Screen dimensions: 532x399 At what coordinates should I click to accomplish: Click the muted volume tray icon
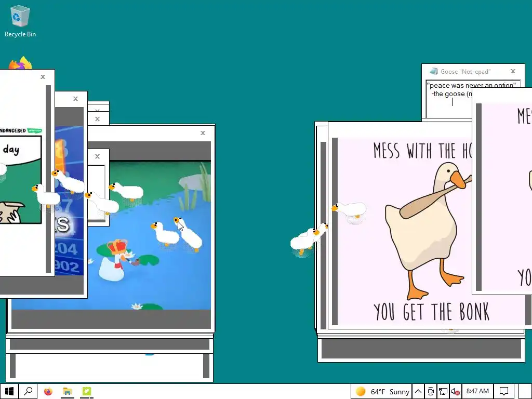point(456,392)
